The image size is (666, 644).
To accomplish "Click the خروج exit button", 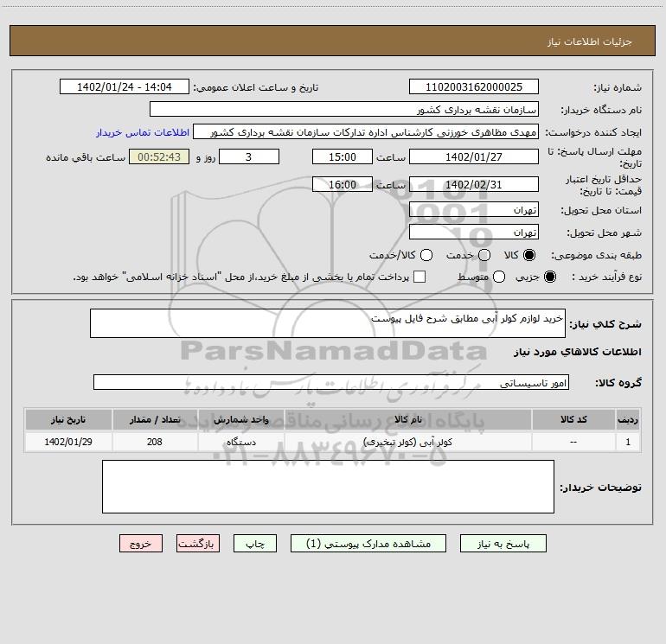I will pos(141,544).
